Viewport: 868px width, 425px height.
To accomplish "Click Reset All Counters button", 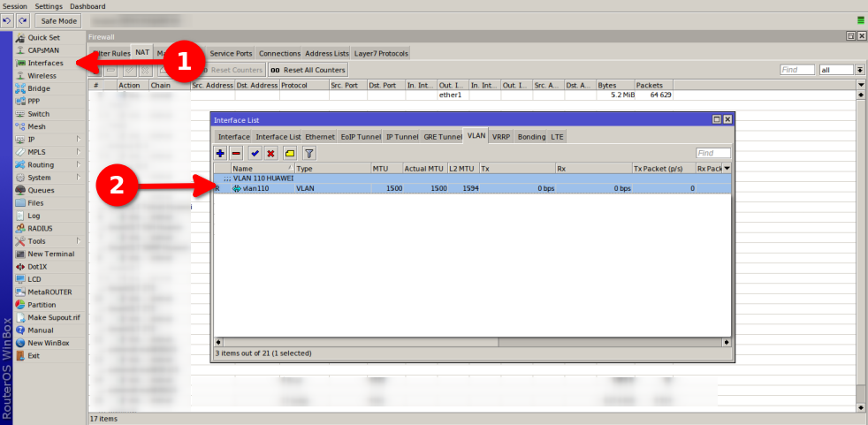I will [x=308, y=70].
